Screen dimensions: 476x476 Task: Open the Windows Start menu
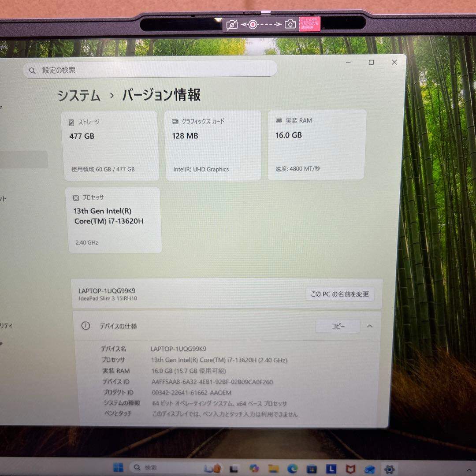click(x=118, y=467)
